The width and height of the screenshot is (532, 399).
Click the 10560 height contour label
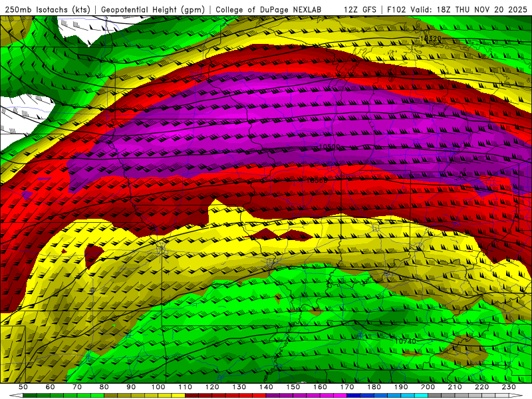click(x=317, y=180)
